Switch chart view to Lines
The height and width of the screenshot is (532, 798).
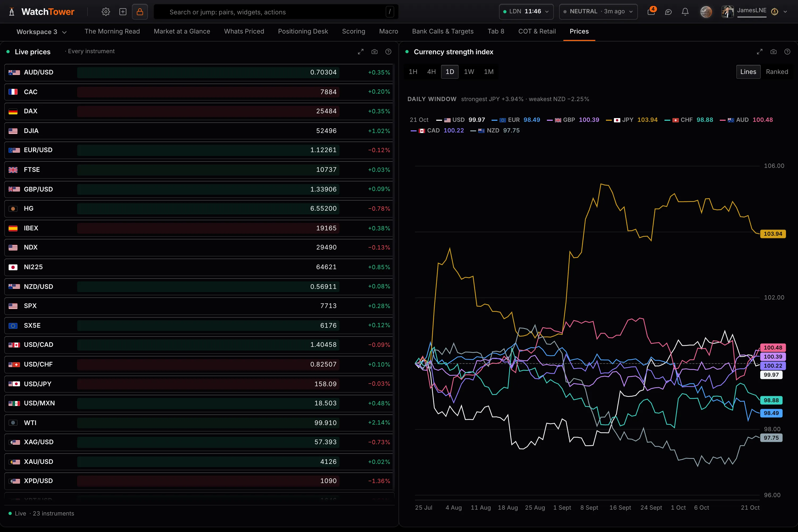coord(748,72)
